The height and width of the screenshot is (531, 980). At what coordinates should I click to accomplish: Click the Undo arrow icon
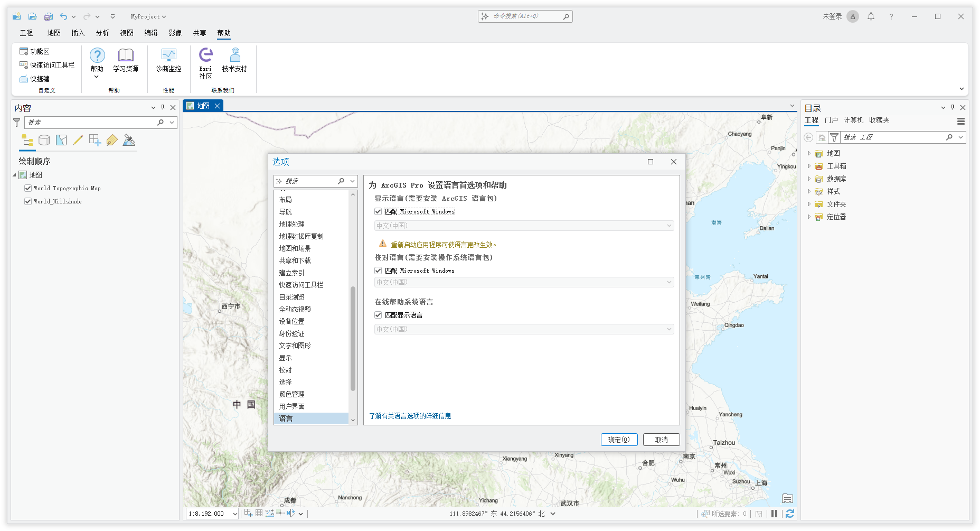(63, 16)
